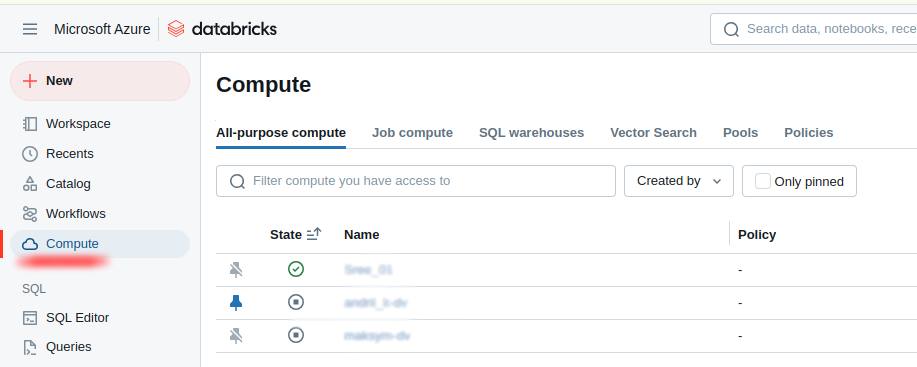Click the Databricks logo
This screenshot has height=367, width=917.
[222, 29]
